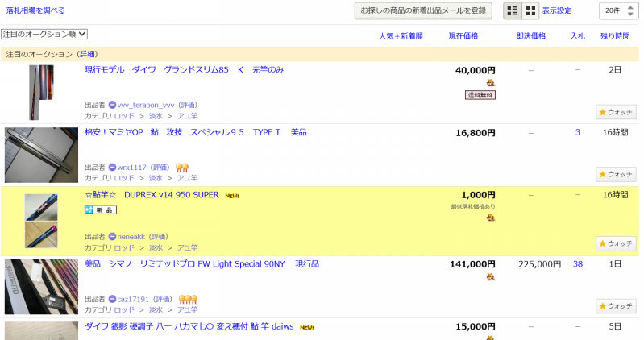
Task: Click the seller badge icon before caz17191
Action: pos(112,300)
